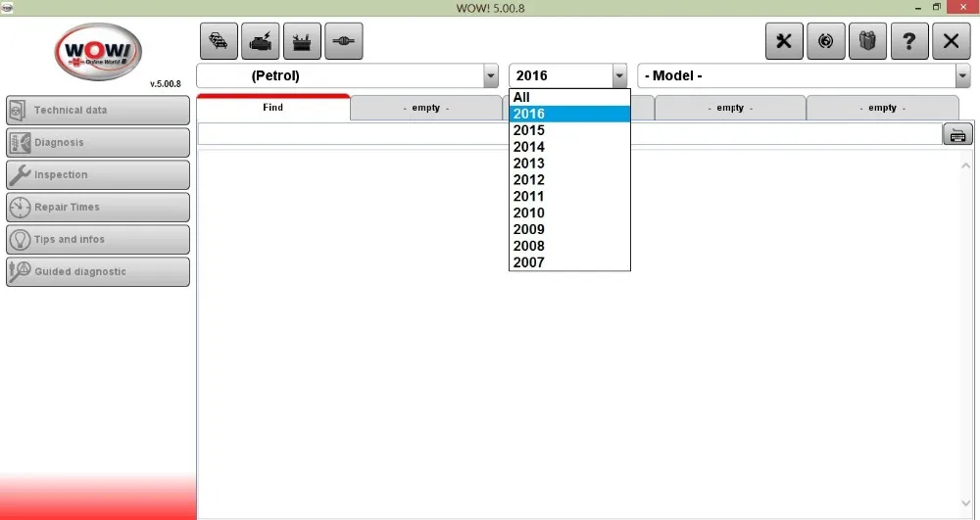Select 2012 in the year list
The image size is (980, 520).
pyautogui.click(x=569, y=180)
